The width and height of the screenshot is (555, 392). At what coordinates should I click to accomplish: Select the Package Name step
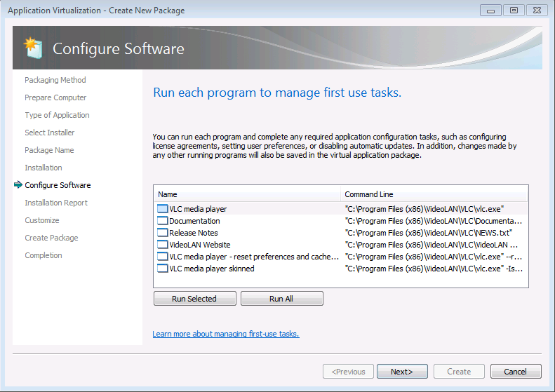49,150
